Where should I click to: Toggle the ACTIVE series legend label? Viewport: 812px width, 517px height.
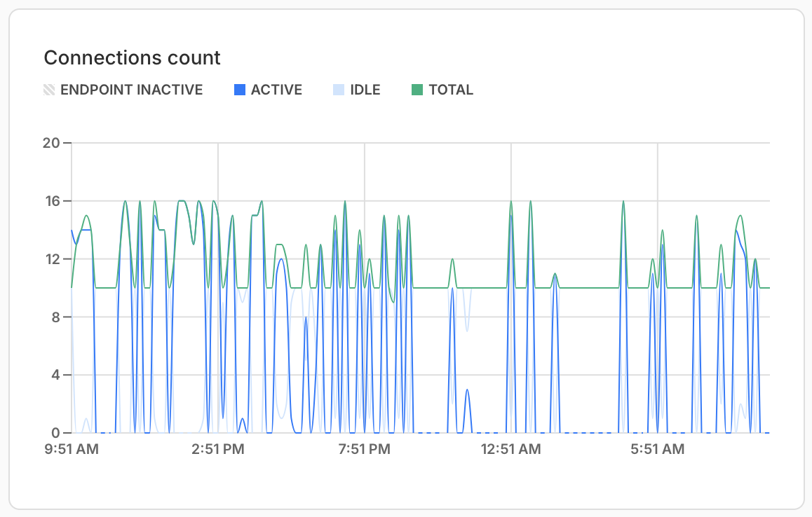276,90
